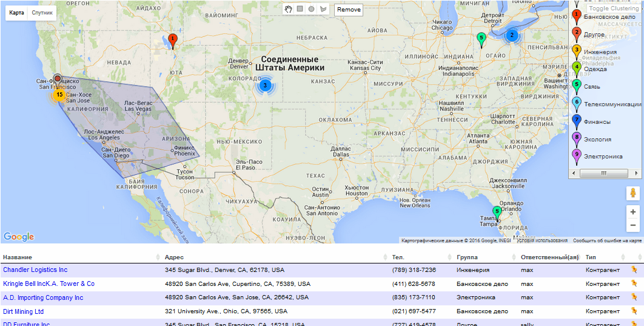Open Dirt Mining Ltd link
The width and height of the screenshot is (644, 326).
(23, 311)
